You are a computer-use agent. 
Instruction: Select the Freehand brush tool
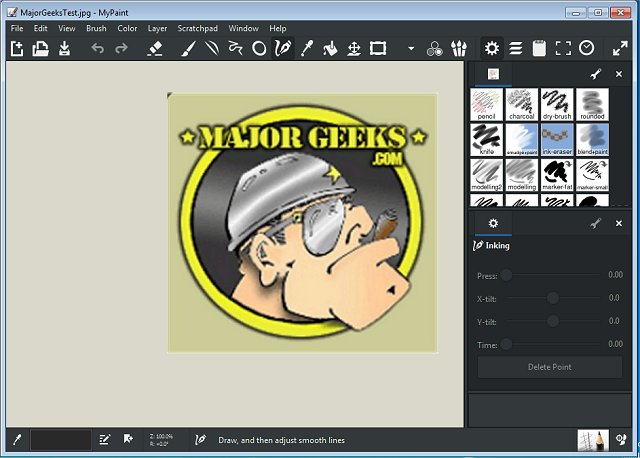click(189, 48)
